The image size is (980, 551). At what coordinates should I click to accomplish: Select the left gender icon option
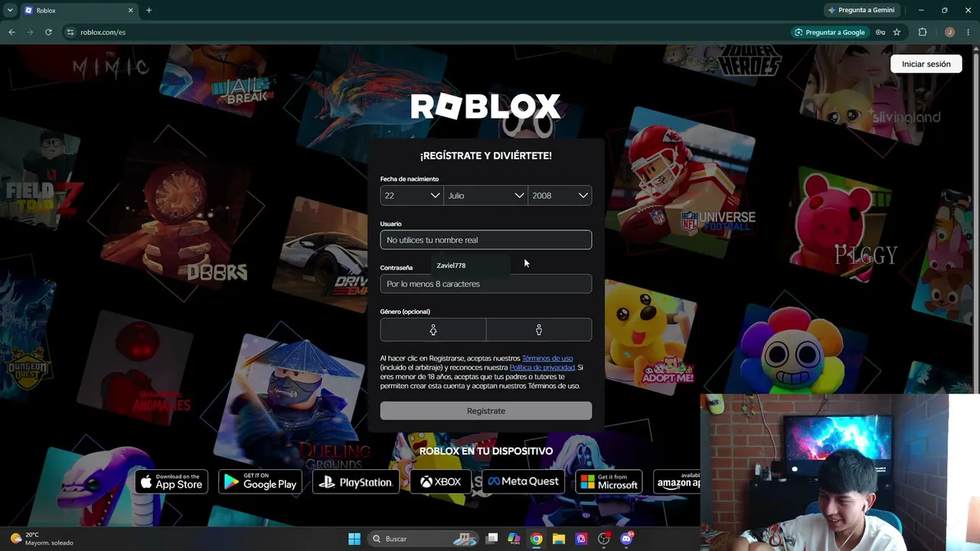pos(433,330)
